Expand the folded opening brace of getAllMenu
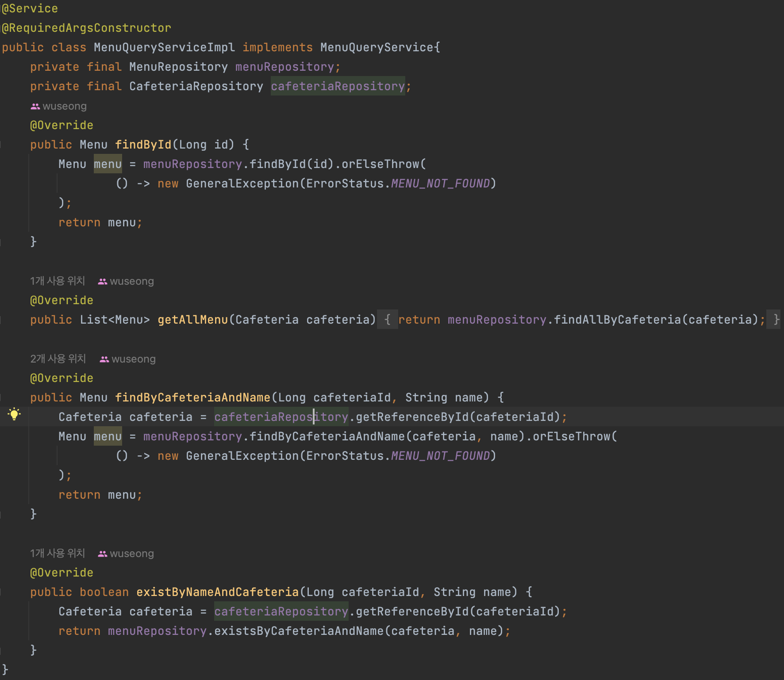The width and height of the screenshot is (784, 680). click(388, 320)
